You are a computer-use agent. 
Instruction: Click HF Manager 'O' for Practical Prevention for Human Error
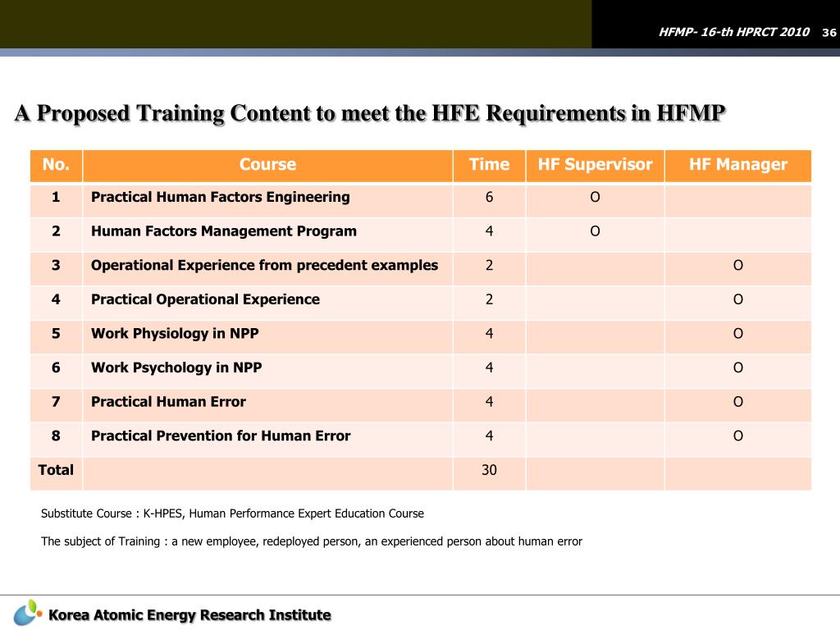(x=738, y=436)
